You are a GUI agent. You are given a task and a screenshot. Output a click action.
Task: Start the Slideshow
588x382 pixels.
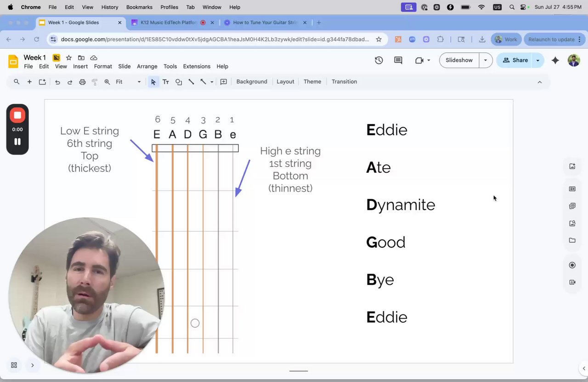(459, 60)
